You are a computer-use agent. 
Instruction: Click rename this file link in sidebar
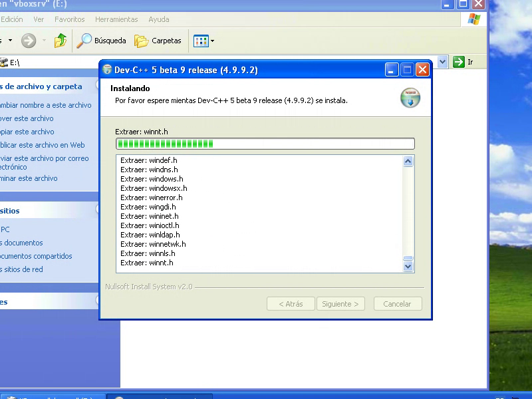[45, 105]
